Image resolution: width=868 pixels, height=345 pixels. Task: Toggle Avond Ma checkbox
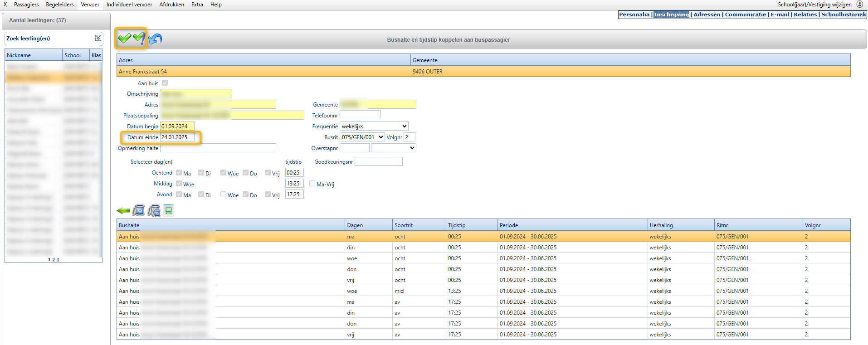(x=179, y=194)
